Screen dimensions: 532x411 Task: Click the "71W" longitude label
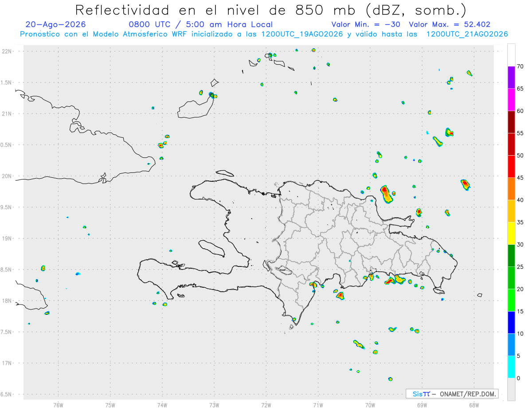[318, 405]
